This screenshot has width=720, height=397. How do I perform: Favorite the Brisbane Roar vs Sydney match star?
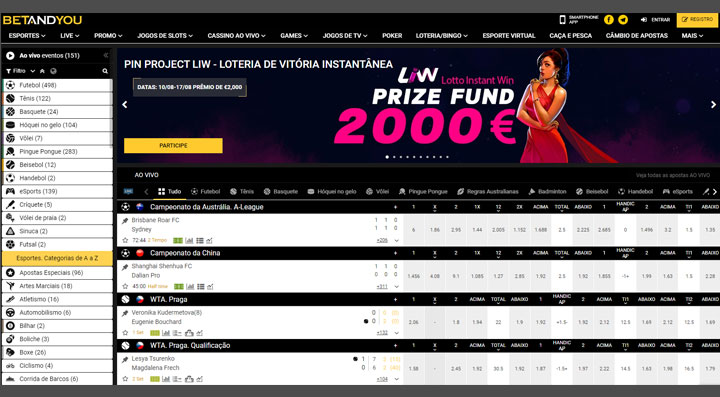[x=125, y=240]
